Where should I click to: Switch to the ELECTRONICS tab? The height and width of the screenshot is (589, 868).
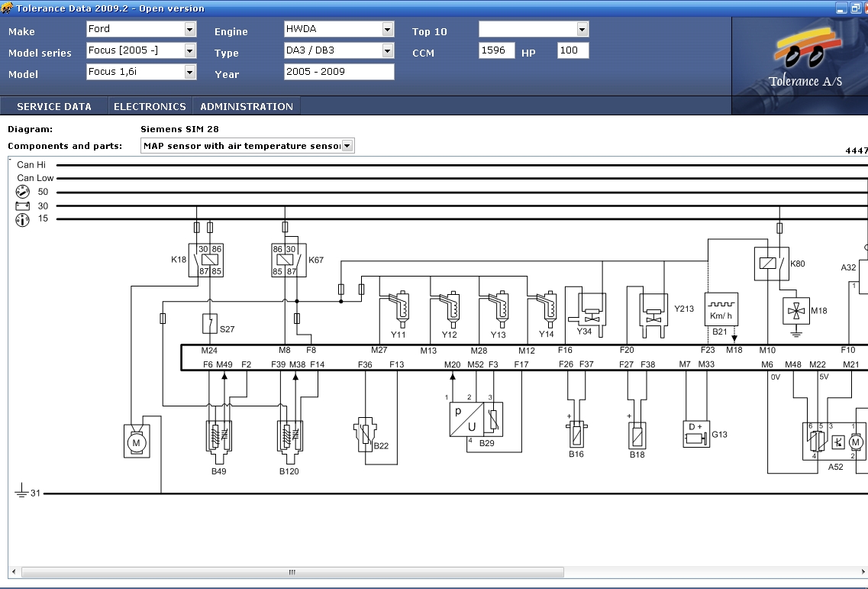pyautogui.click(x=150, y=106)
